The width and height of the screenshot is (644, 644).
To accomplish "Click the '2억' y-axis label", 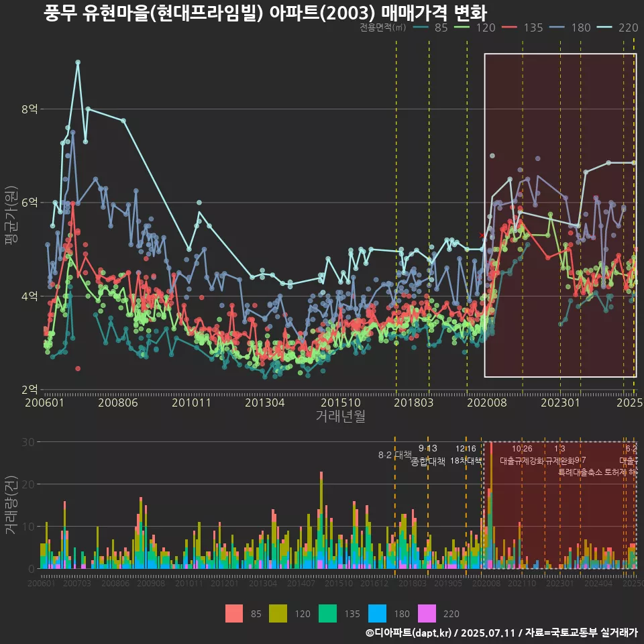I will pos(30,389).
